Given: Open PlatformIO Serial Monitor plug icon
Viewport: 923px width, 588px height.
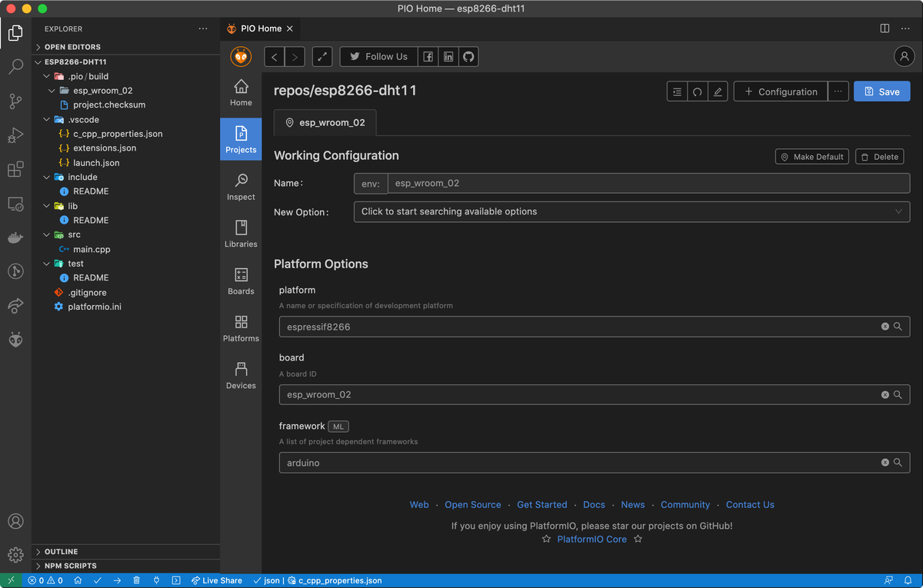Looking at the screenshot, I should [x=156, y=580].
